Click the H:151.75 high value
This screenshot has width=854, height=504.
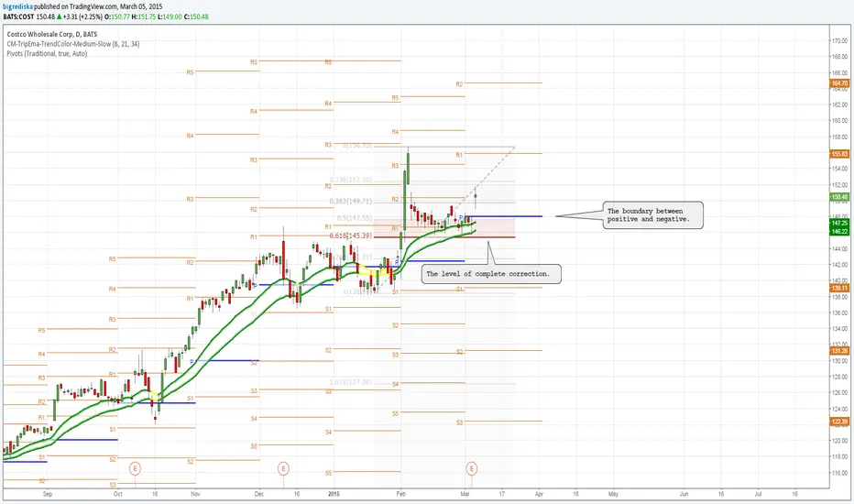[x=144, y=16]
